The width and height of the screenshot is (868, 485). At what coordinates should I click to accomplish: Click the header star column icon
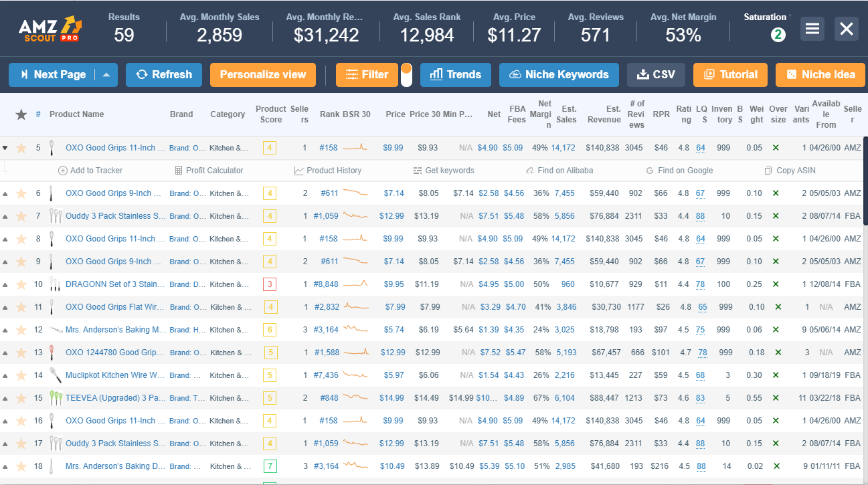coord(21,114)
